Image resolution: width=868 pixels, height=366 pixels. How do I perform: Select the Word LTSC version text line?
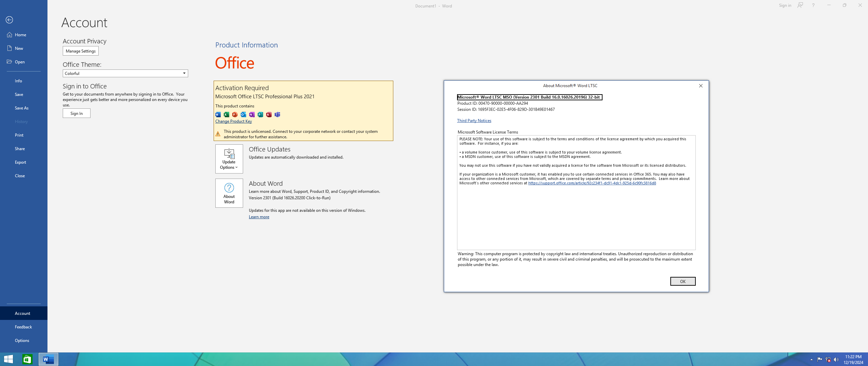click(529, 97)
